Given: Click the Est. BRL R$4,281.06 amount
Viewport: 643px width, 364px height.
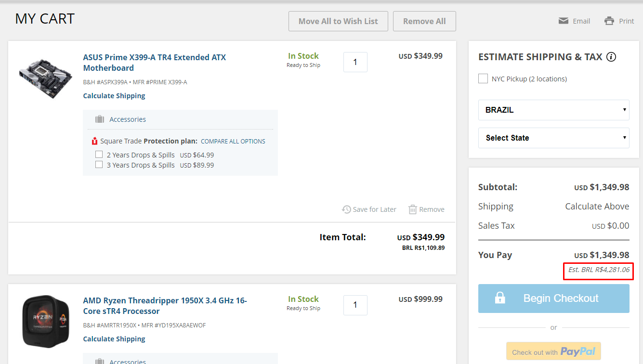Looking at the screenshot, I should 599,270.
